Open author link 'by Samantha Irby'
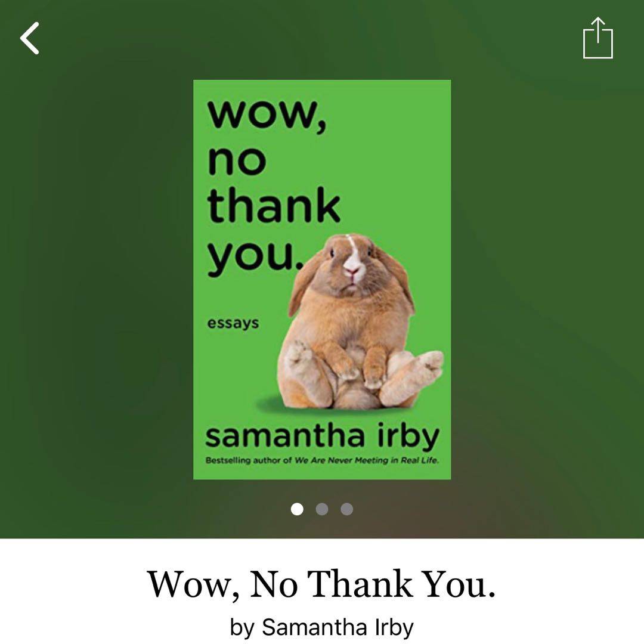The height and width of the screenshot is (644, 644). click(321, 627)
